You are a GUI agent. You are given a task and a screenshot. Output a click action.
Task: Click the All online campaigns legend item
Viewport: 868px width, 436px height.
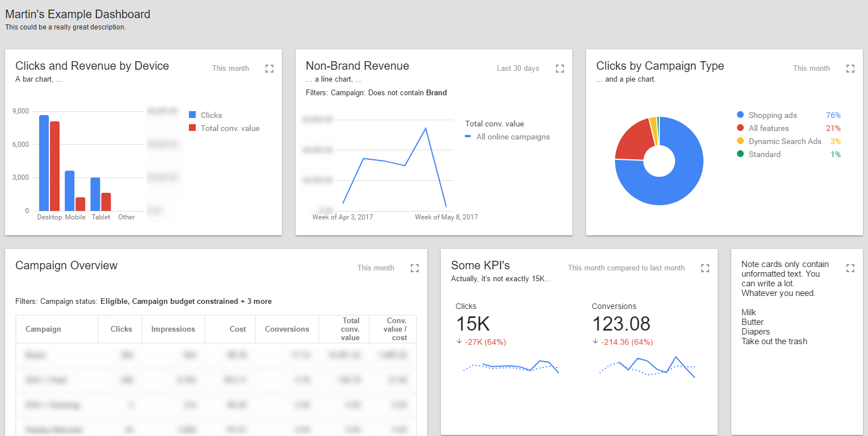pyautogui.click(x=512, y=137)
